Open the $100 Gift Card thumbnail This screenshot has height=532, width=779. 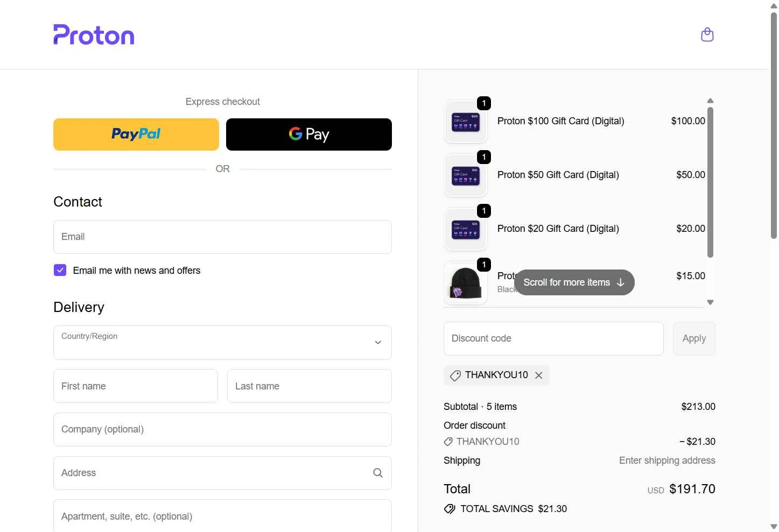click(x=466, y=122)
